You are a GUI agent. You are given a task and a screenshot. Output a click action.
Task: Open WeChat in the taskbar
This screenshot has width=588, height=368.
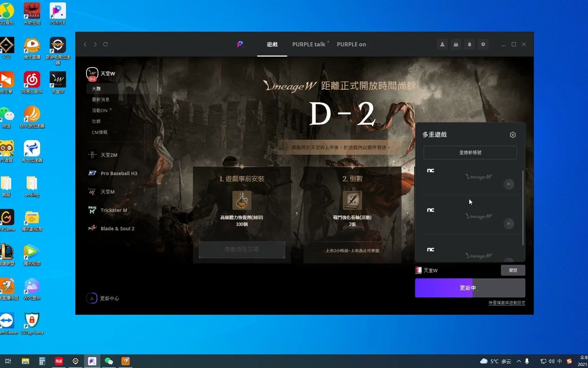(x=109, y=361)
